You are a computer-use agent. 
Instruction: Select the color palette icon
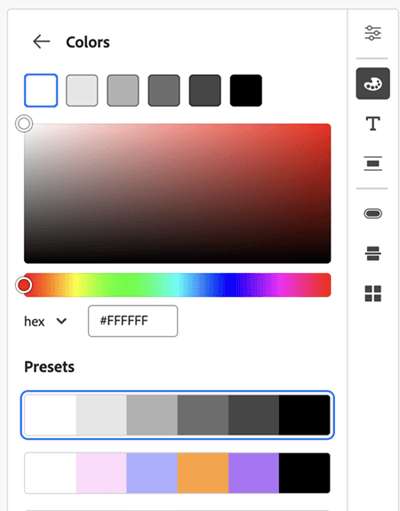[373, 84]
